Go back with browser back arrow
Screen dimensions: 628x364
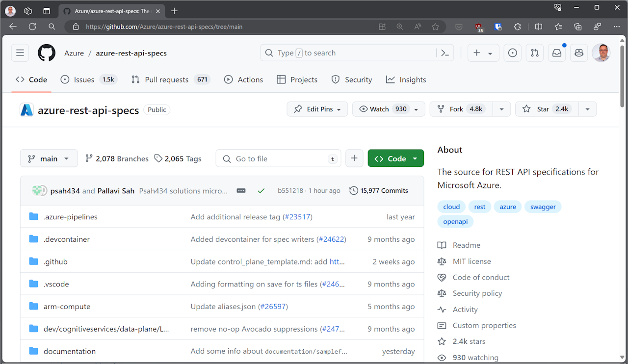click(x=13, y=26)
